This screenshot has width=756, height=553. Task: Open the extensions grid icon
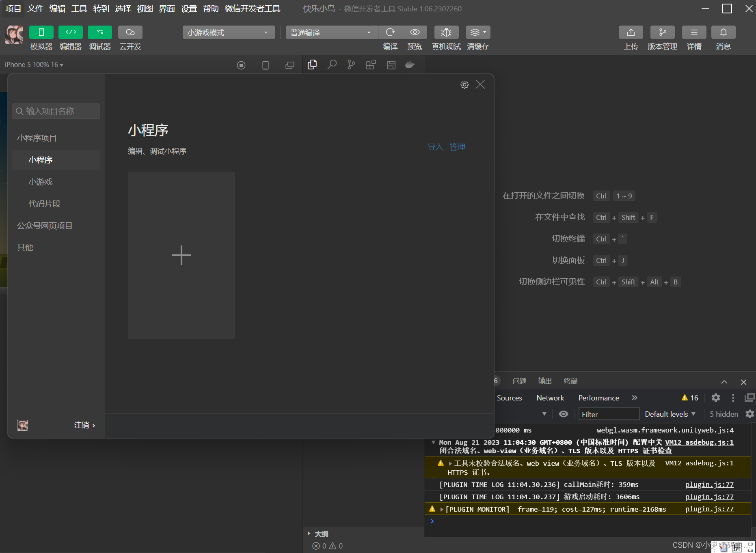coord(371,65)
